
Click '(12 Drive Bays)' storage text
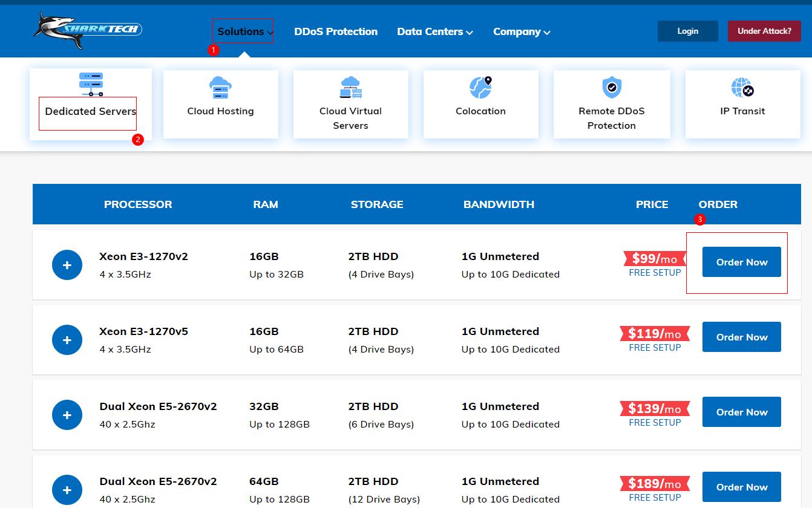pos(384,500)
